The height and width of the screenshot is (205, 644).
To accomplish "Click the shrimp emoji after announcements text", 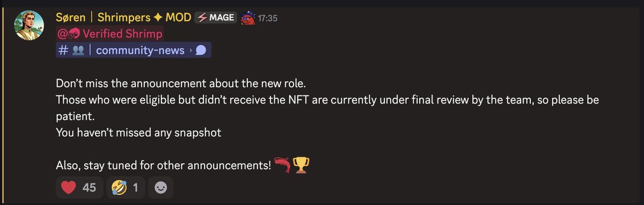I will tap(283, 165).
